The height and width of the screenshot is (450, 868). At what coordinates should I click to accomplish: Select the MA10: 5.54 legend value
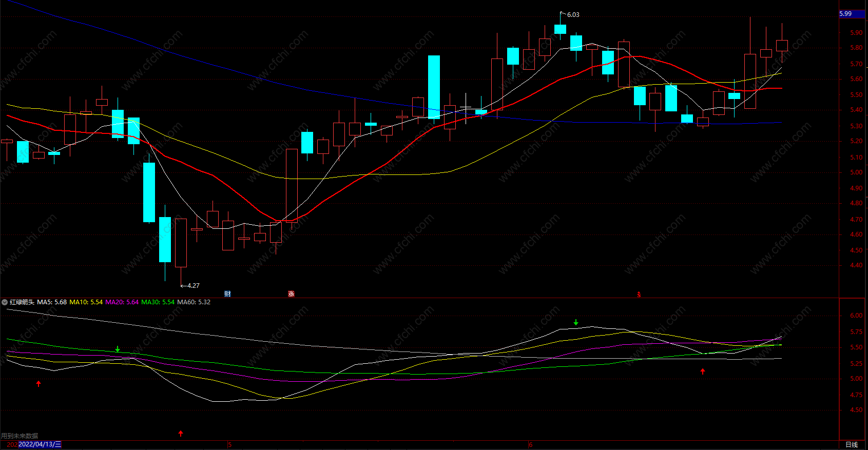(x=86, y=302)
